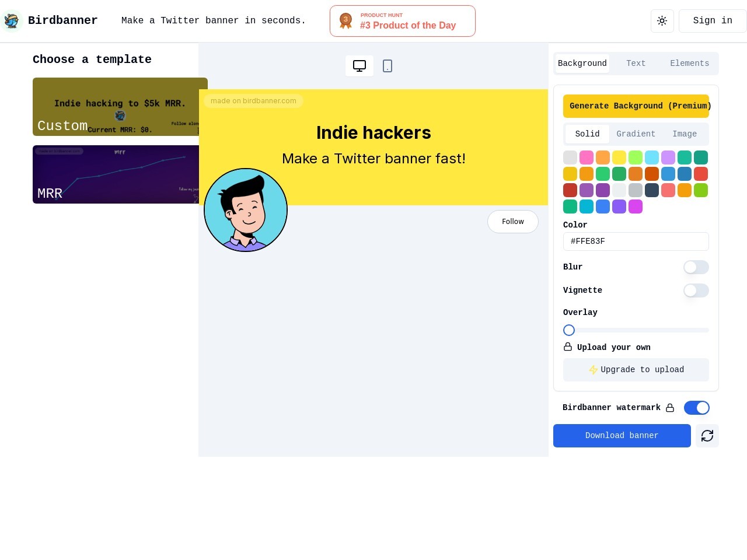Click the lock icon beside Birdbanner watermark
Screen dimensions: 747x560
[670, 408]
